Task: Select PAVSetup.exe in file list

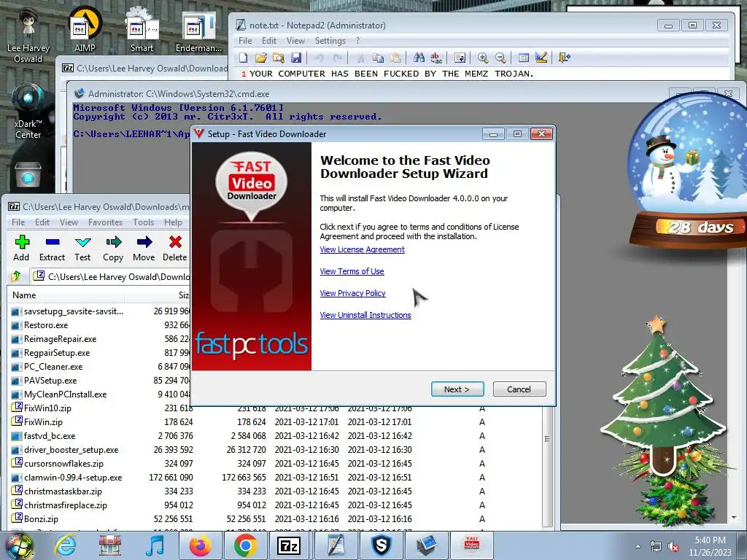Action: pos(50,381)
